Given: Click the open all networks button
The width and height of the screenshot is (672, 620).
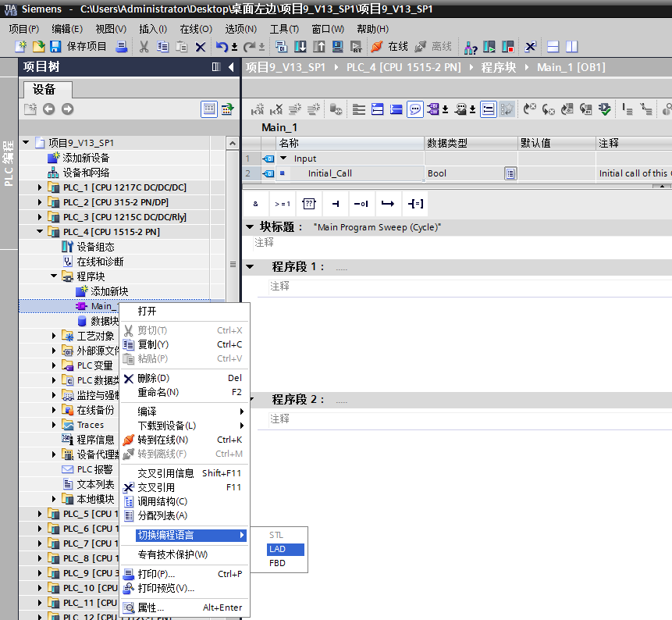Looking at the screenshot, I should [377, 109].
